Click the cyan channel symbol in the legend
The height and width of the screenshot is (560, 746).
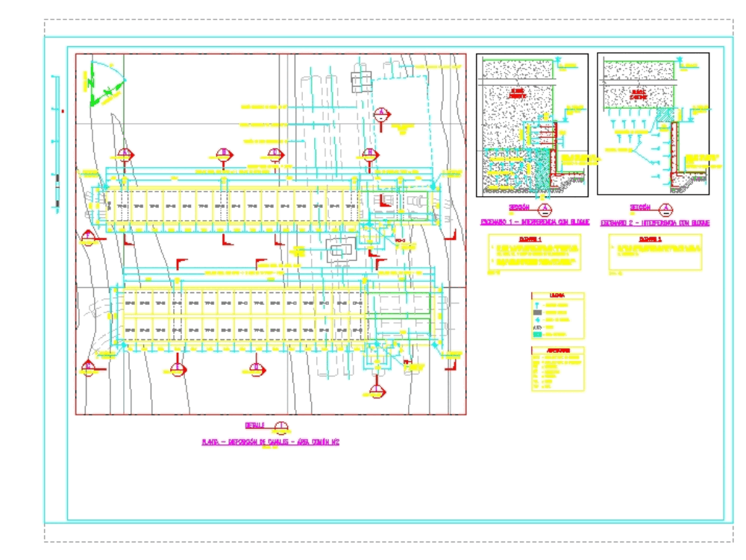pyautogui.click(x=538, y=303)
